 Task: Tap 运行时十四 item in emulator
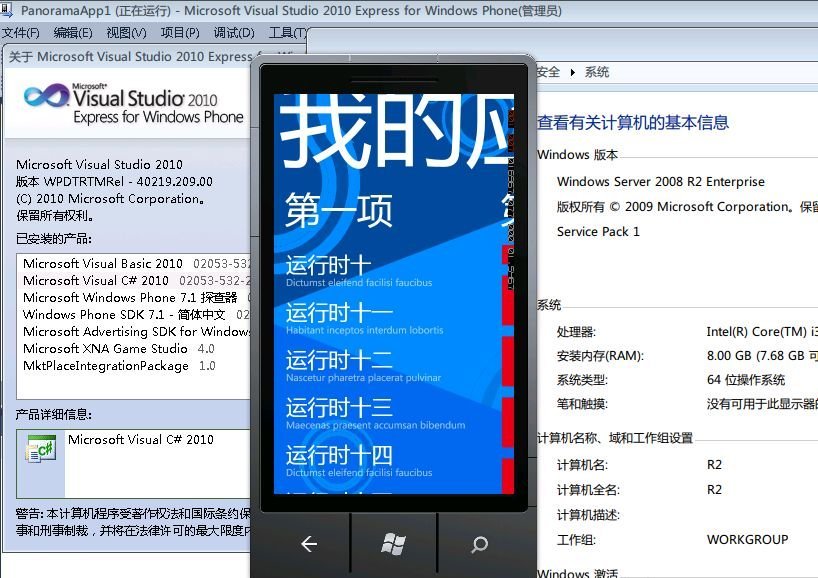359,461
